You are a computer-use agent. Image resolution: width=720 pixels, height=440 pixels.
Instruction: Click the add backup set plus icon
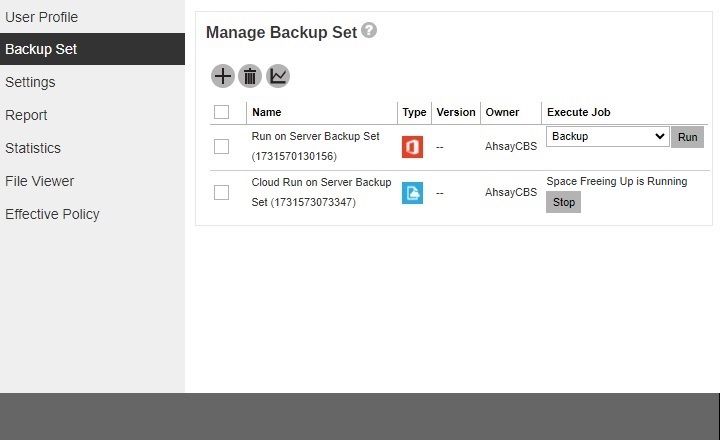[223, 76]
